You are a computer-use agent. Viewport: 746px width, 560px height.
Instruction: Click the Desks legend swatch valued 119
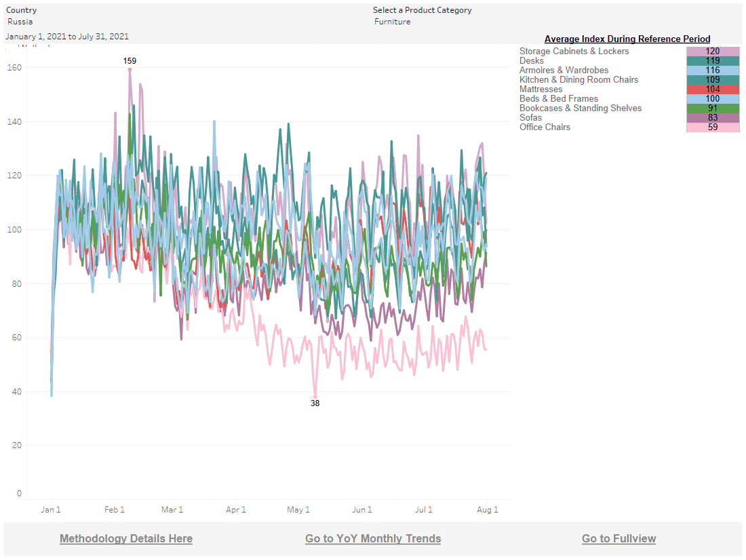pos(712,61)
